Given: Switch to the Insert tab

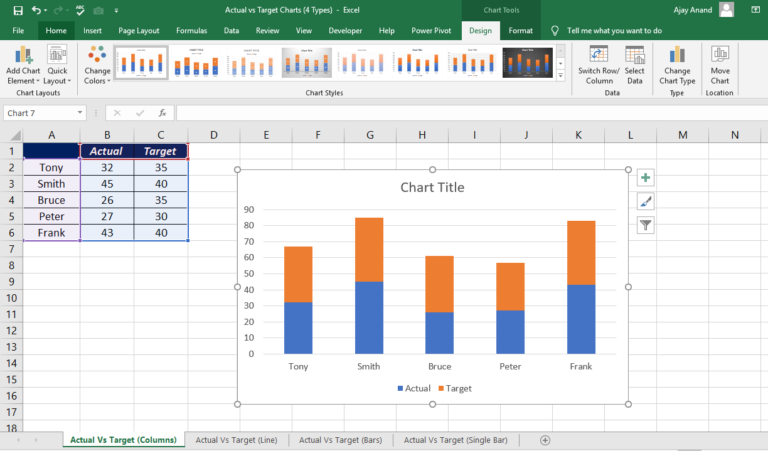Looking at the screenshot, I should tap(92, 30).
